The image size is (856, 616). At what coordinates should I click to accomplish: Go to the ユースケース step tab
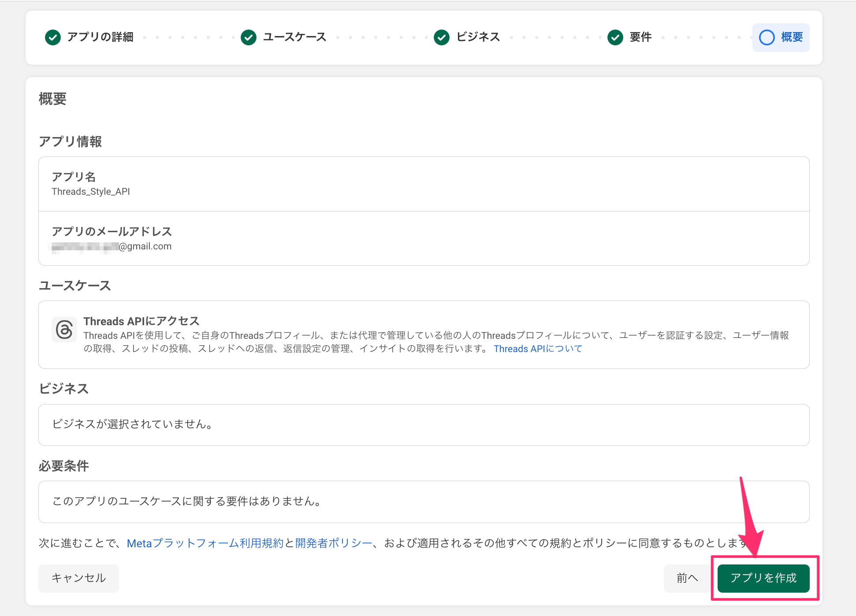coord(294,37)
